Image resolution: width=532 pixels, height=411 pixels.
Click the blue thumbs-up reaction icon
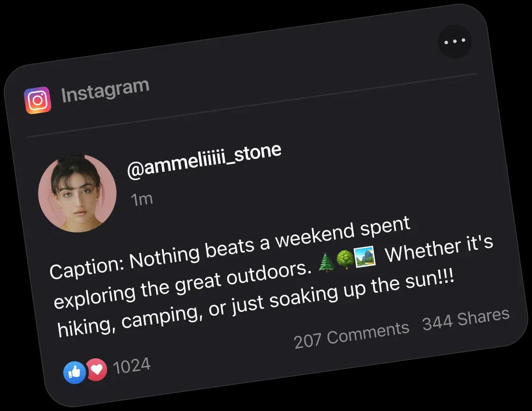pos(75,373)
